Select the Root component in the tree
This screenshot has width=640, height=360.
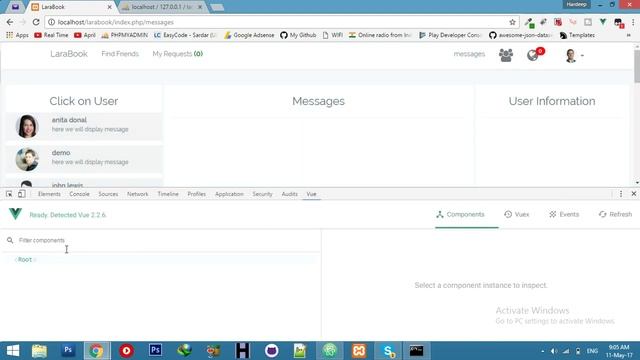click(x=25, y=260)
